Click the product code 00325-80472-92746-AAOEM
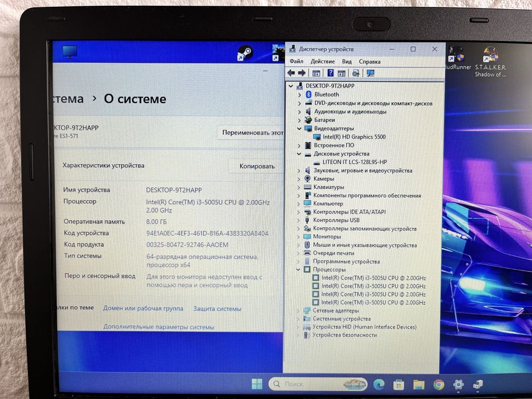Image resolution: width=532 pixels, height=399 pixels. 187,245
